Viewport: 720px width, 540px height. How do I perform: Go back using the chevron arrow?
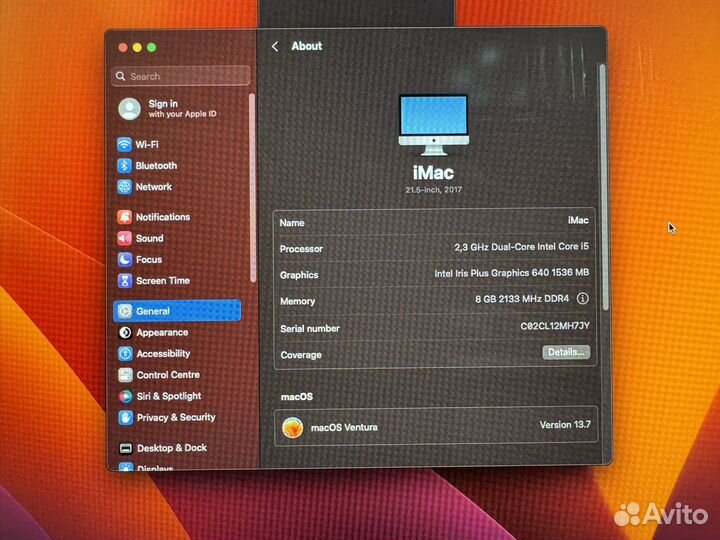(x=275, y=46)
